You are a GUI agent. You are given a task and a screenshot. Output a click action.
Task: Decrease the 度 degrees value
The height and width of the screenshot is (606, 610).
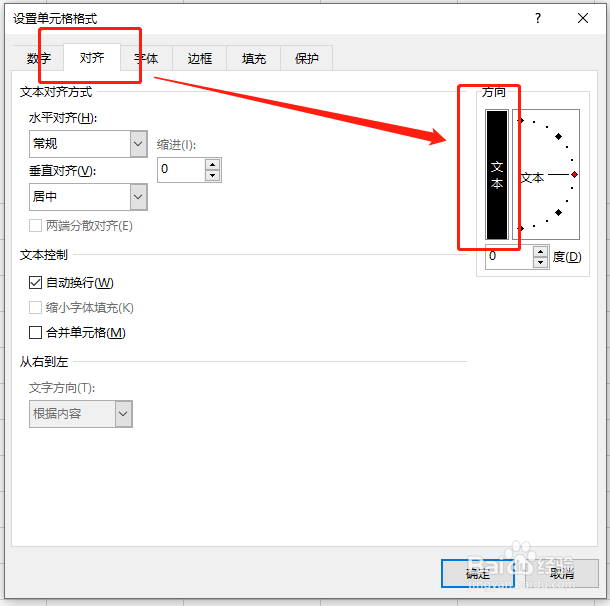(x=540, y=262)
